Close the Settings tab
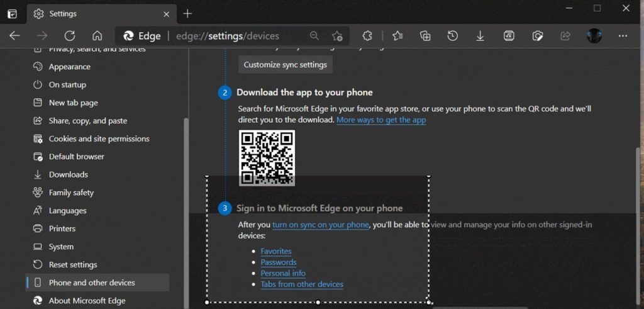Viewport: 644px width, 309px height. (x=167, y=13)
